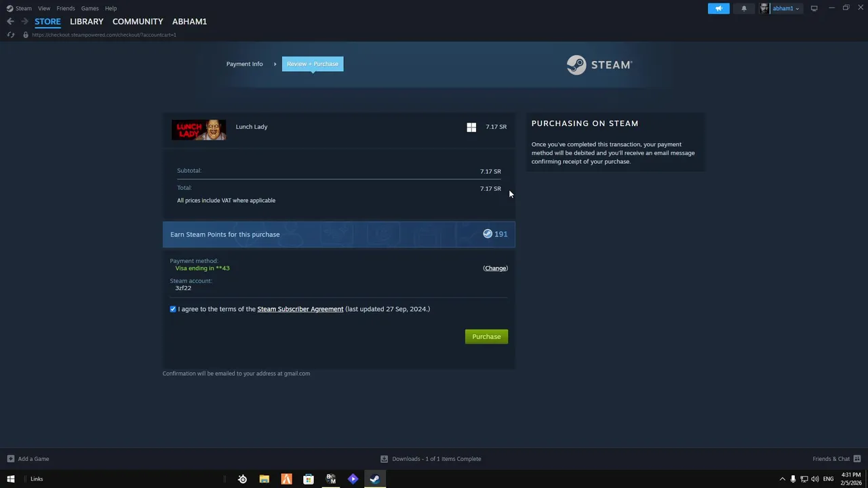Click the 'Visa ending in **43' text

point(202,268)
